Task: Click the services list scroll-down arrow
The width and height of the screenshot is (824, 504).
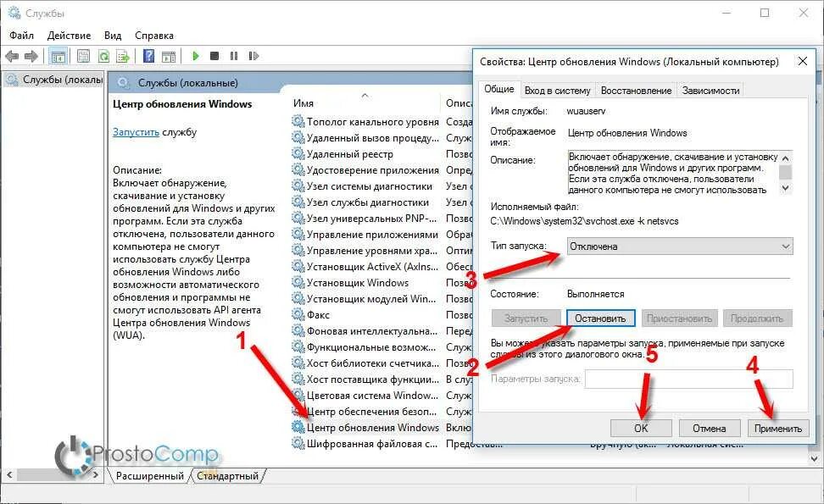Action: pyautogui.click(x=814, y=458)
